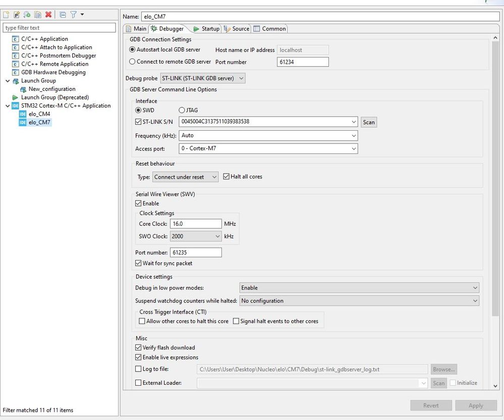
Task: Click the Startup tab green arrow icon
Action: [x=196, y=29]
